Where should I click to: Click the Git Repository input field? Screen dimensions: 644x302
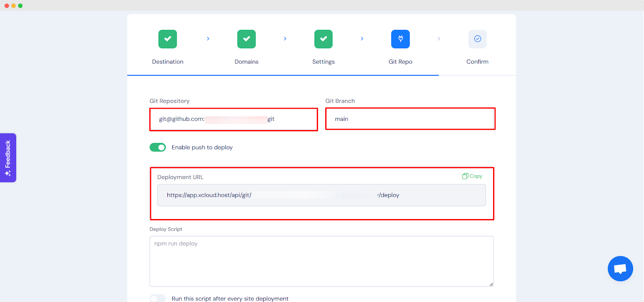pyautogui.click(x=233, y=119)
